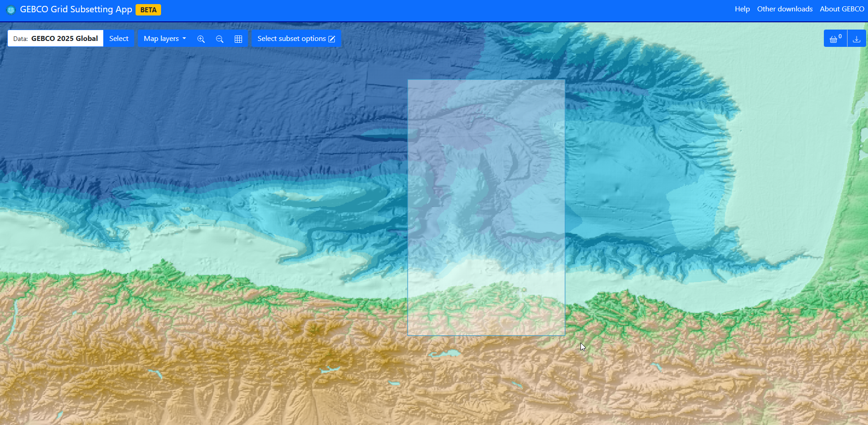
Task: Click the download tray icon
Action: [x=857, y=39]
